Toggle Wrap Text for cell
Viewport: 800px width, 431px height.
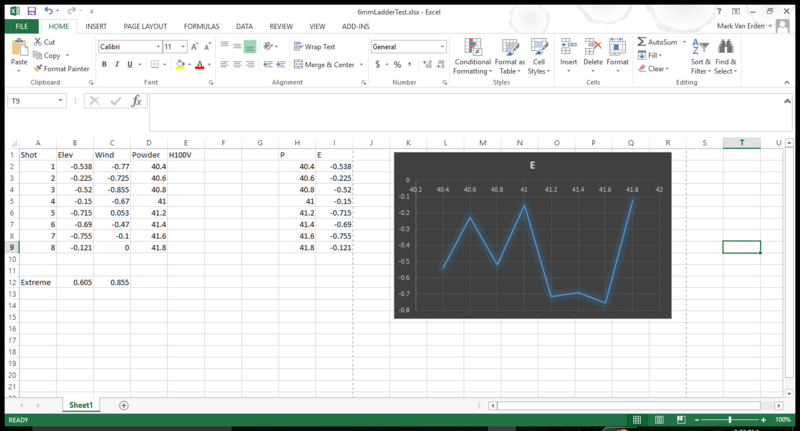(315, 47)
